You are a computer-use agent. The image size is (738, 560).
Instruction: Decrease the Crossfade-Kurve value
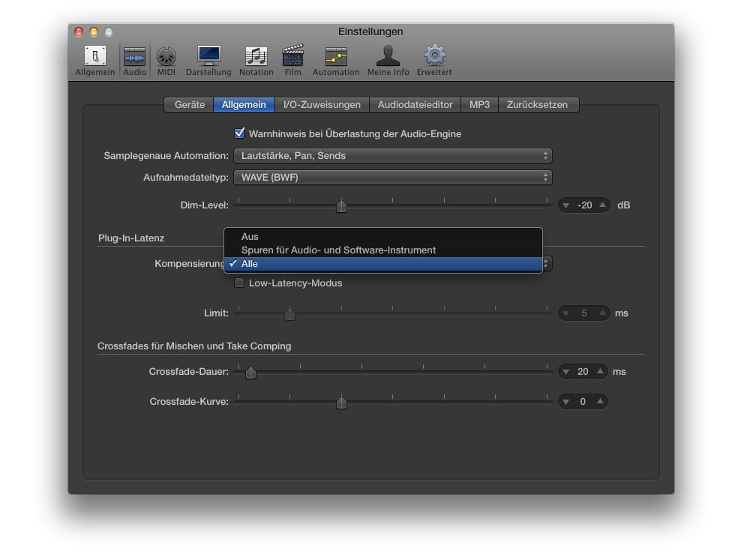[566, 402]
